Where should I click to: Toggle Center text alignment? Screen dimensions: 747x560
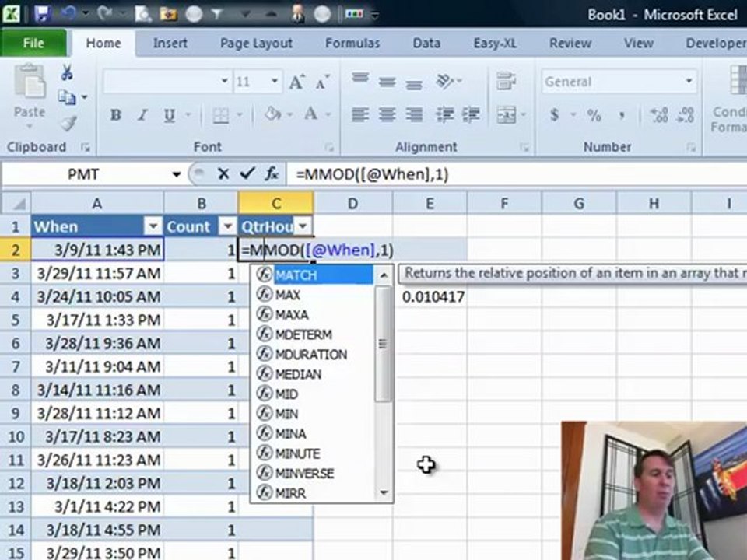click(387, 115)
